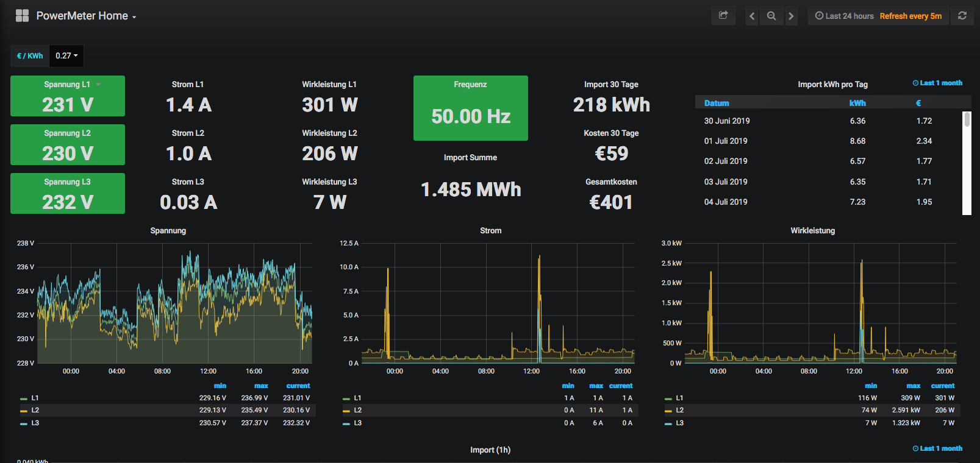Shift time range backward with left arrow
This screenshot has height=463, width=980.
[x=752, y=16]
